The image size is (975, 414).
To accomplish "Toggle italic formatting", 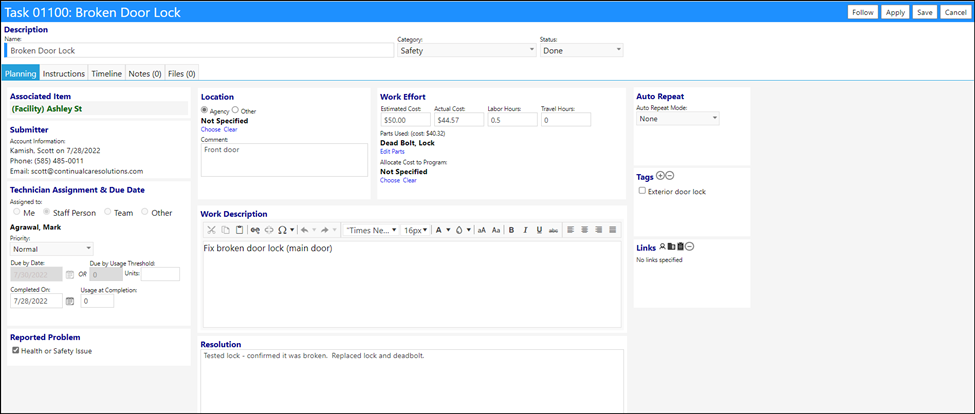I will (525, 230).
